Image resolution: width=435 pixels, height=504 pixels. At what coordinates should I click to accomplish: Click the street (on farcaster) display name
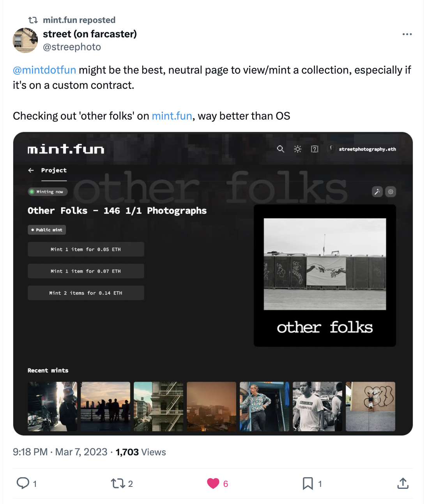(90, 34)
